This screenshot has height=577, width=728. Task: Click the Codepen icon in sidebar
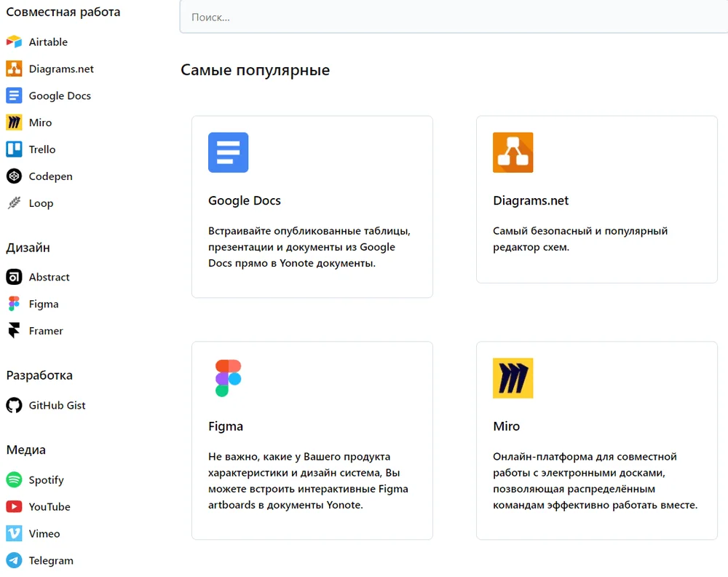click(14, 176)
